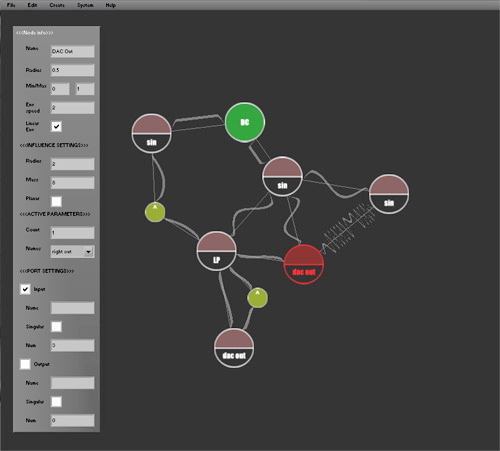Open the Help menu
Image resolution: width=500 pixels, height=451 pixels.
tap(111, 5)
